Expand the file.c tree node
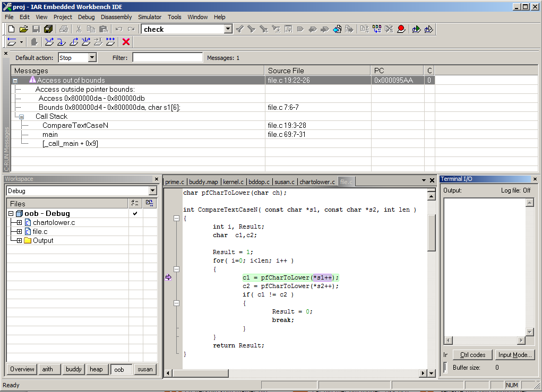This screenshot has height=392, width=542. (19, 231)
